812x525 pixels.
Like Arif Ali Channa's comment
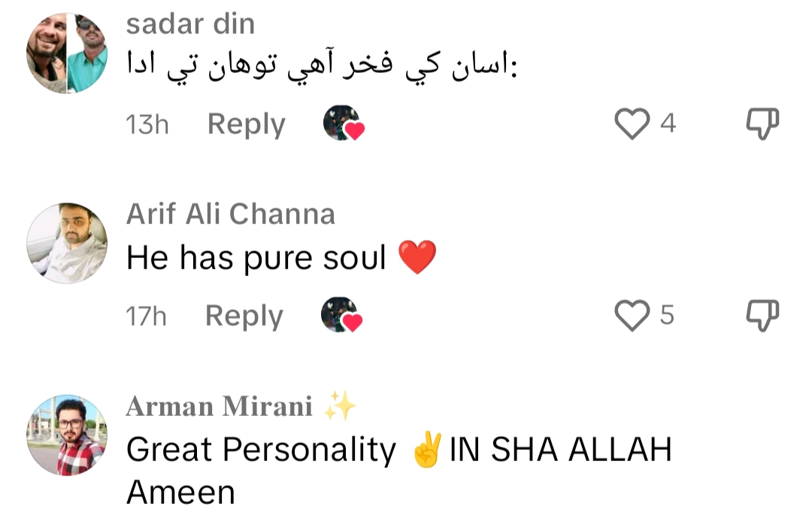click(x=632, y=315)
